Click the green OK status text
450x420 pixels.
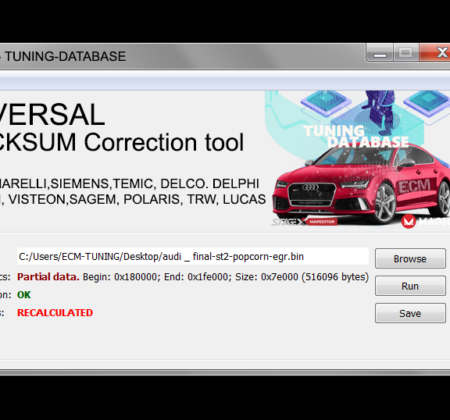click(x=24, y=295)
